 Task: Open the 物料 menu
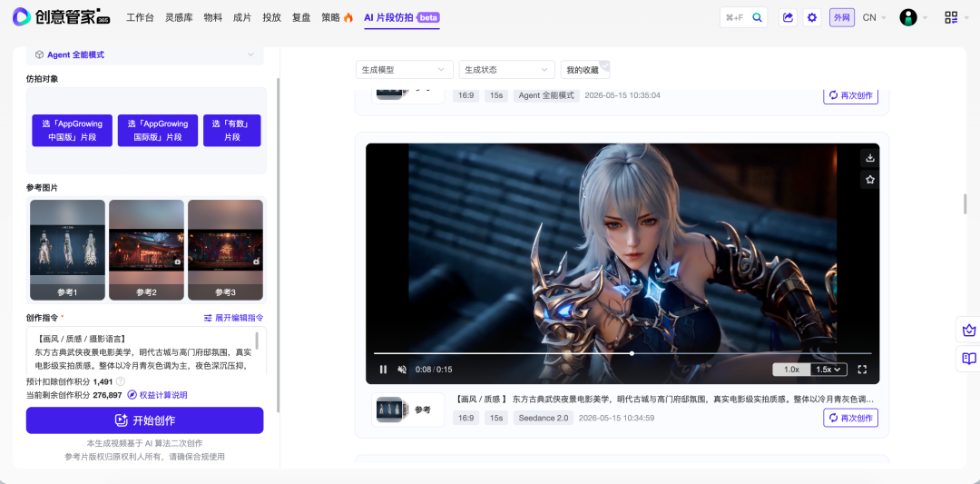(213, 17)
